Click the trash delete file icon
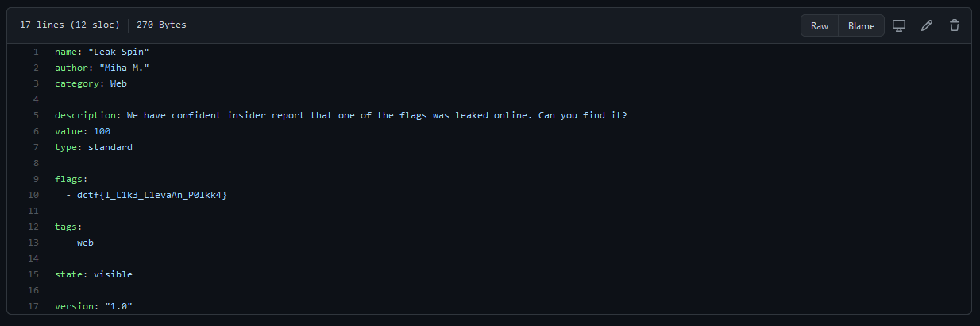The width and height of the screenshot is (980, 326). (955, 25)
